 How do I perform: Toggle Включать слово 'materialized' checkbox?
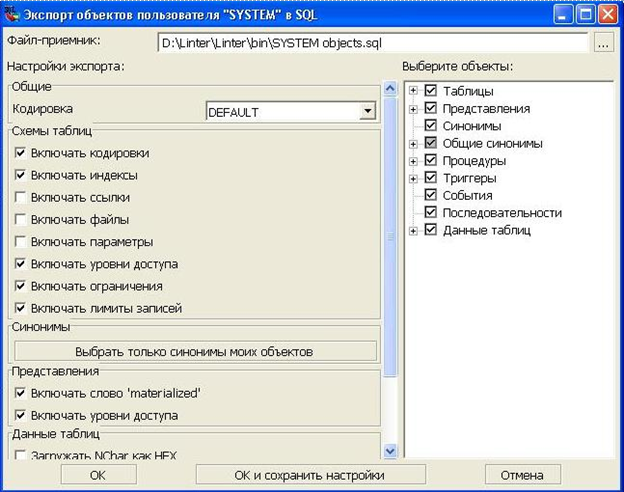pyautogui.click(x=20, y=393)
